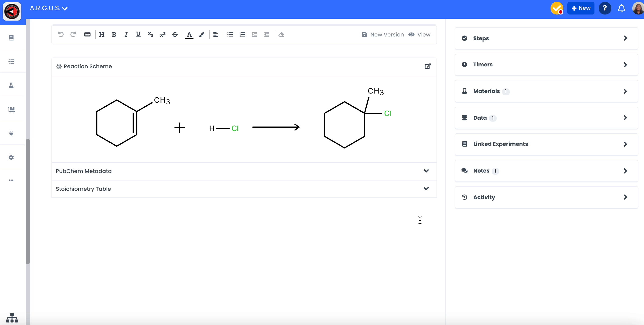Click the flask icon in left sidebar

[x=11, y=86]
